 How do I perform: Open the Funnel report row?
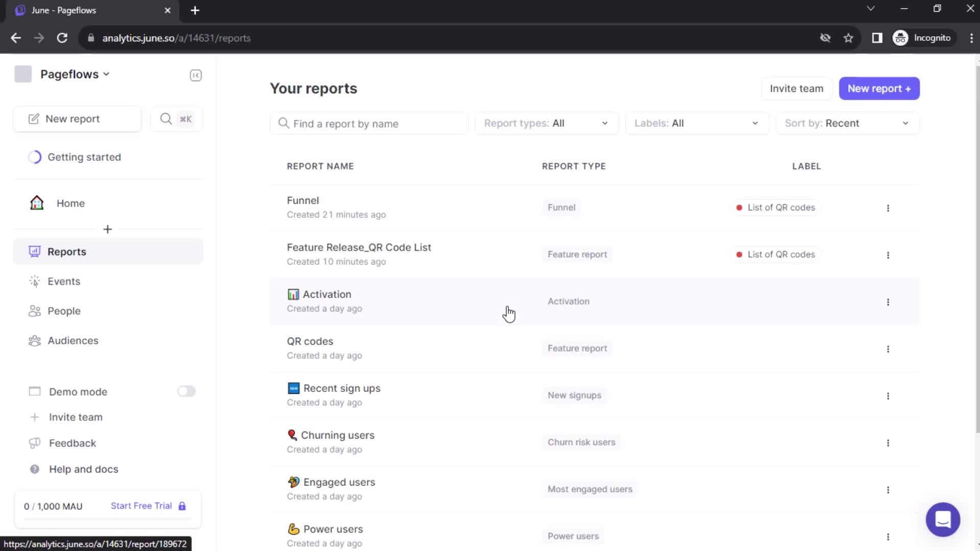click(594, 207)
